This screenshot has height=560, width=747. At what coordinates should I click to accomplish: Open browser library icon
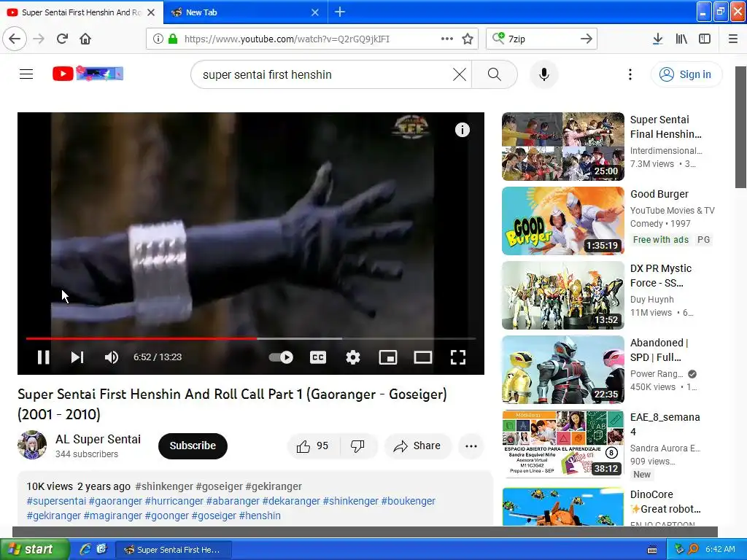pyautogui.click(x=681, y=39)
